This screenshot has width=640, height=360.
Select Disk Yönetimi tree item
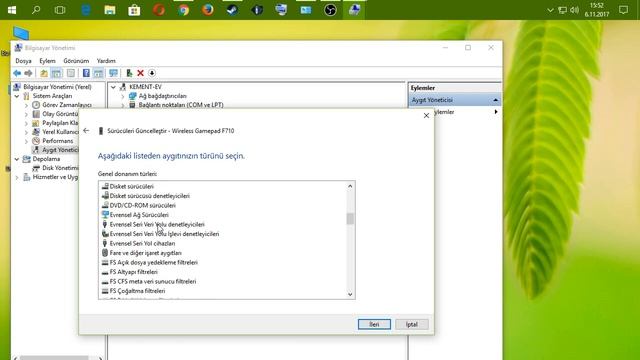(x=56, y=168)
